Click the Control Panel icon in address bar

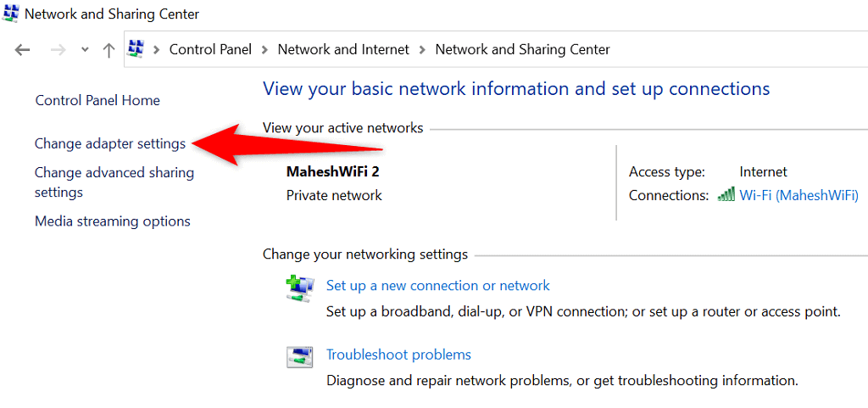(137, 49)
